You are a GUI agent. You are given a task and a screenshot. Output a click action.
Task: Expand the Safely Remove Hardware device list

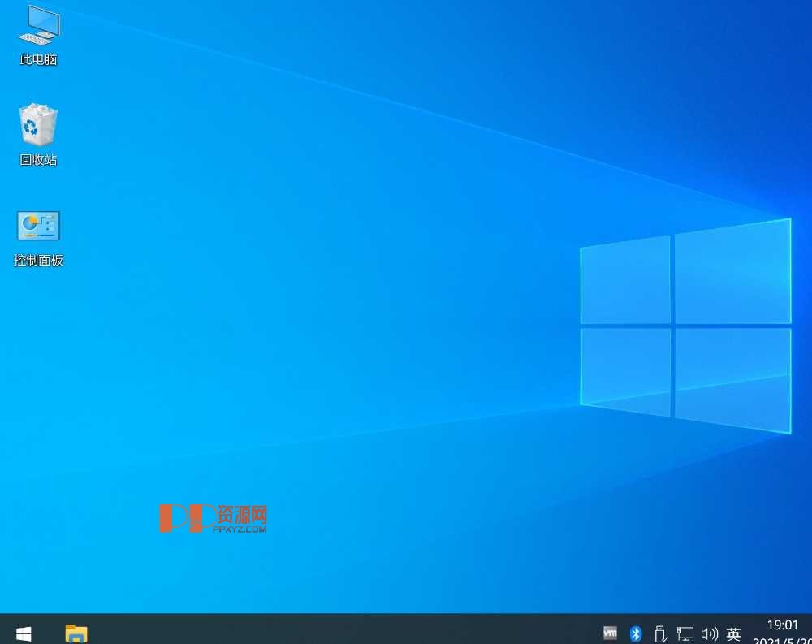[660, 633]
